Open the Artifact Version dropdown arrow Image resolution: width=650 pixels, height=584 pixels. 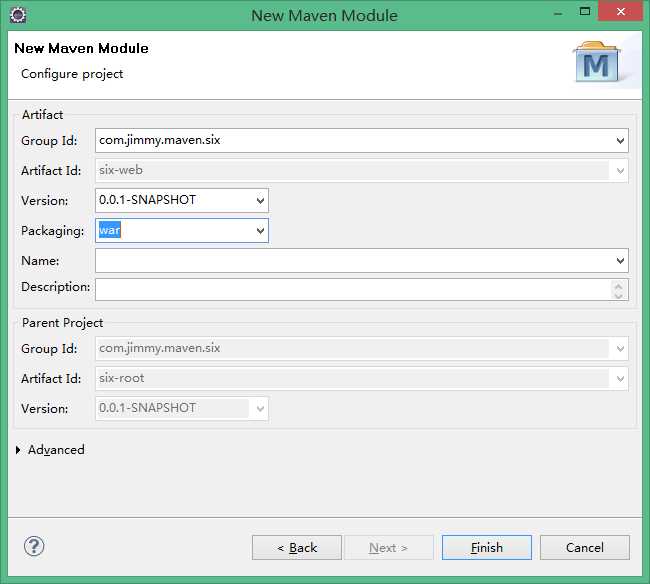tap(260, 201)
